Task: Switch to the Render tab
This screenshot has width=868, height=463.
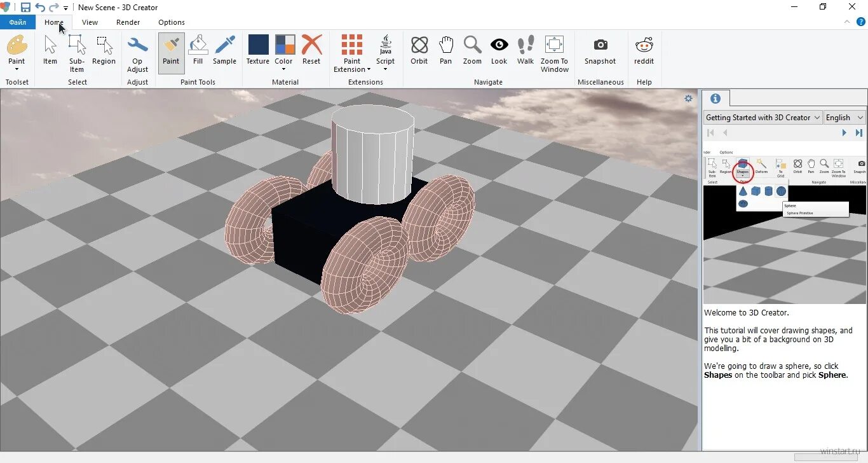Action: click(x=128, y=22)
